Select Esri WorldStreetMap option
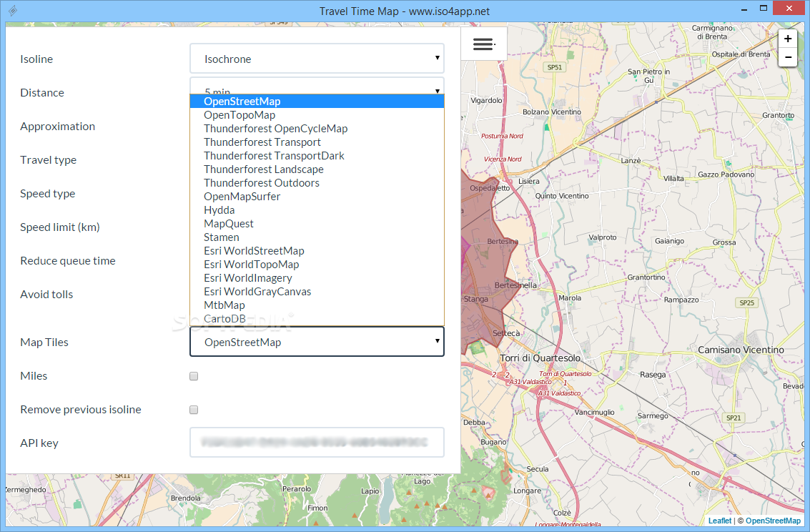Image resolution: width=810 pixels, height=532 pixels. click(317, 251)
